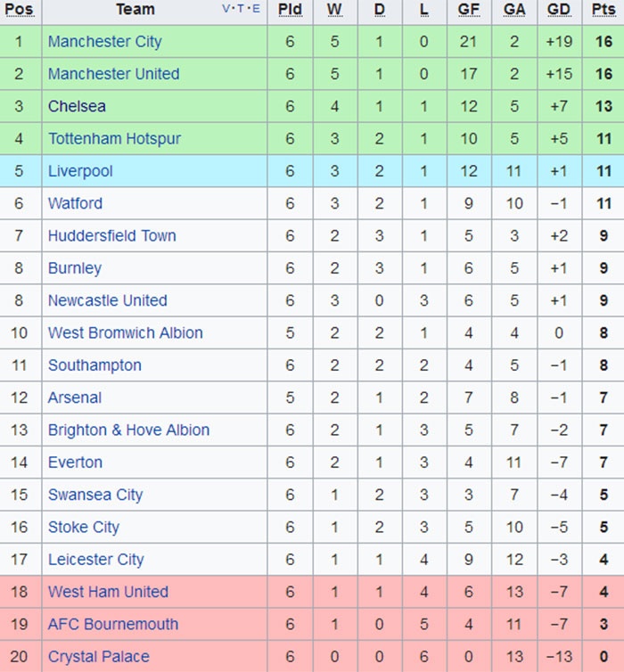Viewport: 624px width, 672px height.
Task: Click the E edit link in header
Action: pyautogui.click(x=257, y=9)
